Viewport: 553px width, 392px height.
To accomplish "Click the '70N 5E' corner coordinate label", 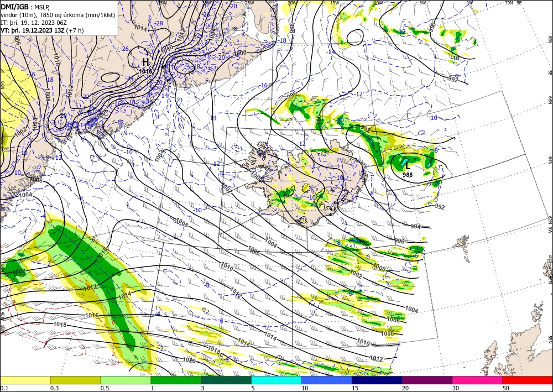I will pos(513,3).
